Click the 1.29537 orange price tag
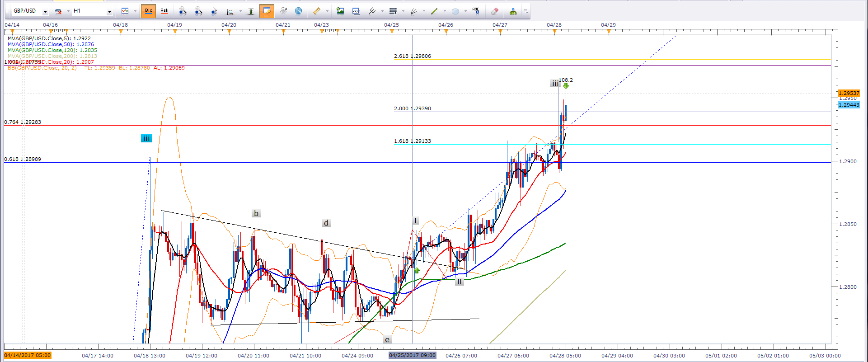 coord(849,93)
